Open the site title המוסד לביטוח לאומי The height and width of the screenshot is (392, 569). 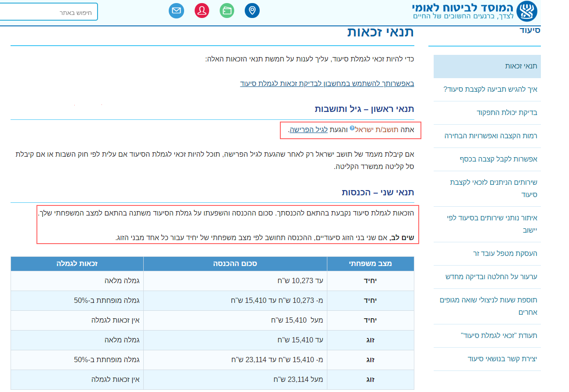462,8
